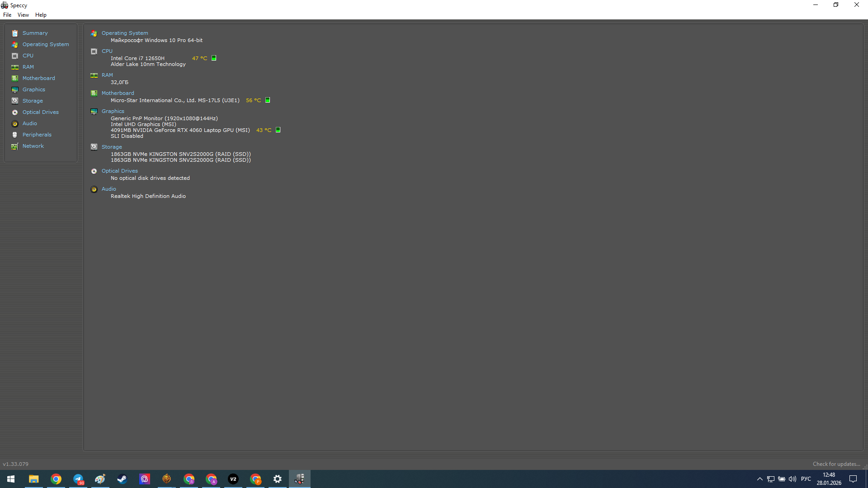Click the green CPU temperature indicator

coord(214,58)
